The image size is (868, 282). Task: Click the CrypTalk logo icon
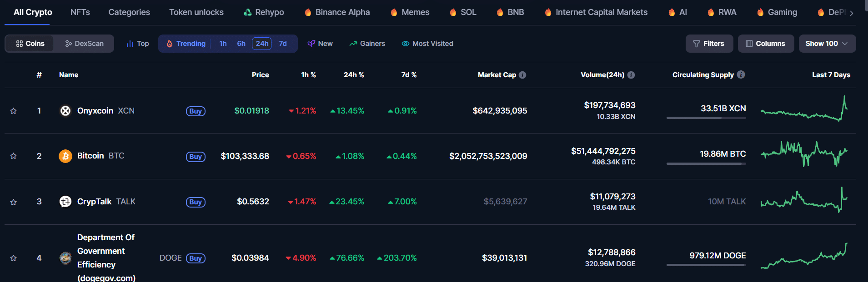65,202
